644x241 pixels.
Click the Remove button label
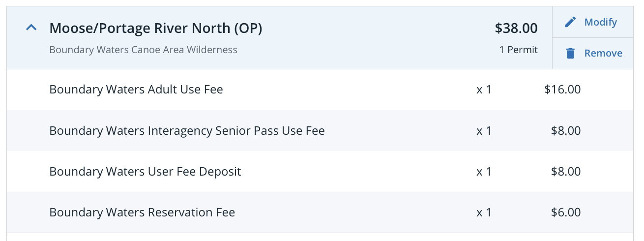603,53
